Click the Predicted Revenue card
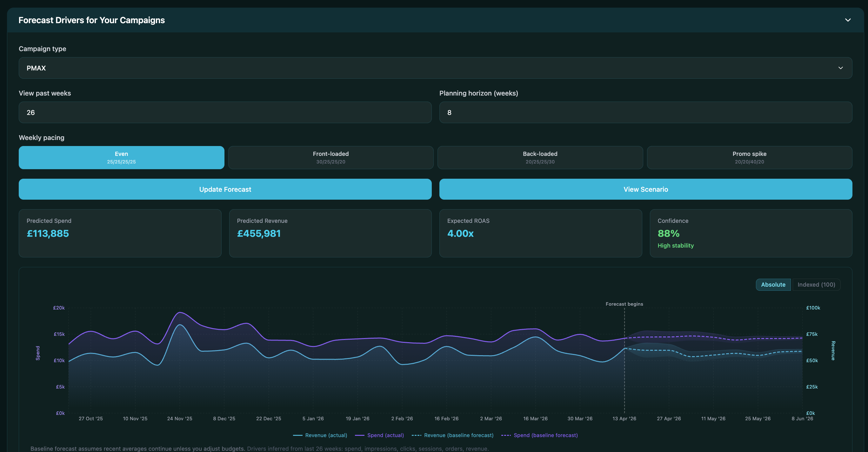The width and height of the screenshot is (868, 452). (330, 233)
